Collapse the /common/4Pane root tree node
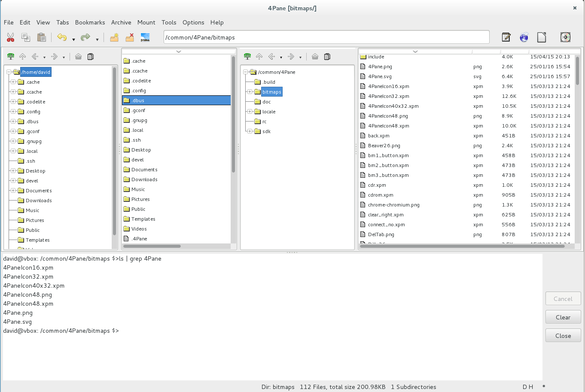Image resolution: width=585 pixels, height=392 pixels. [245, 72]
